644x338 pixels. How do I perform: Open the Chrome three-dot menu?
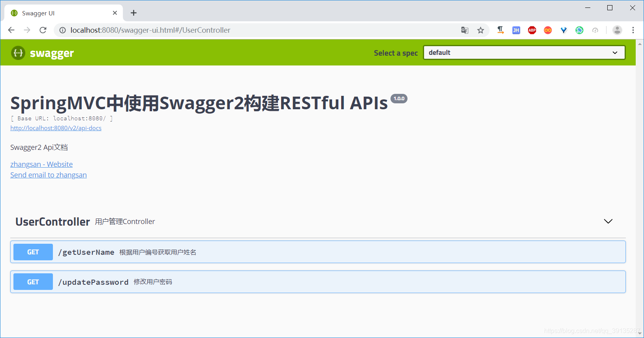point(633,30)
